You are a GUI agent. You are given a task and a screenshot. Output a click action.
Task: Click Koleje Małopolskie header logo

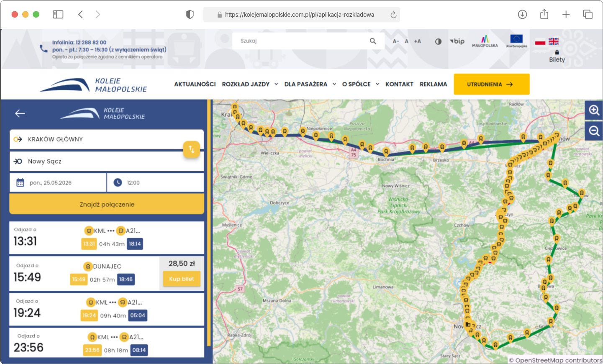[x=94, y=85]
